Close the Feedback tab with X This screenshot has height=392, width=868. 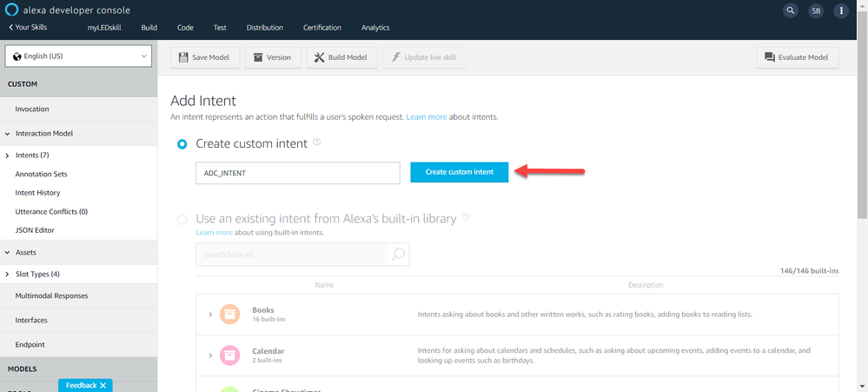click(103, 385)
